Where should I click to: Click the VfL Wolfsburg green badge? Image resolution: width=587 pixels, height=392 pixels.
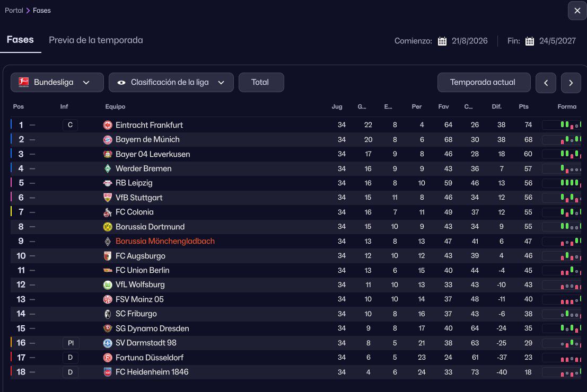[108, 285]
